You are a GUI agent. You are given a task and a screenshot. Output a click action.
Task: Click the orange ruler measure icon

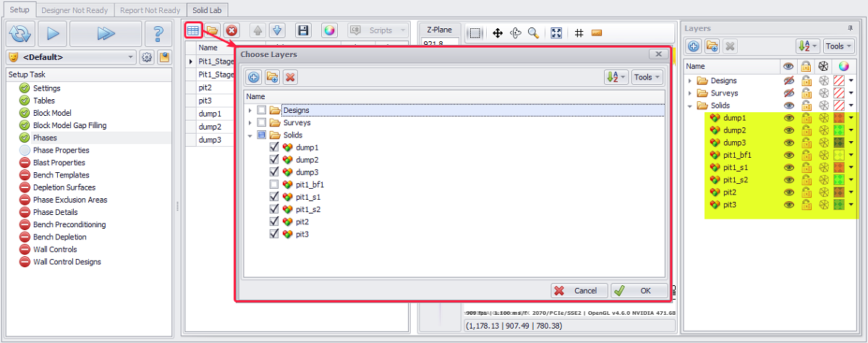[x=597, y=33]
